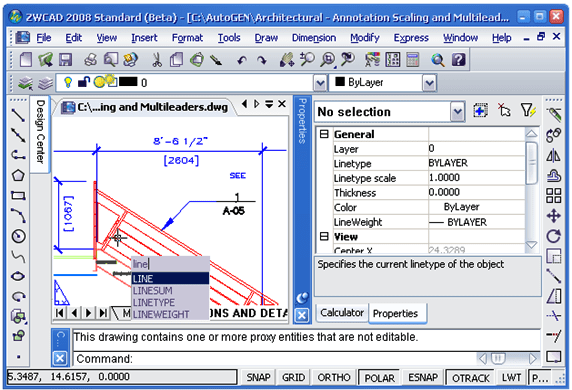Viewport: 572px width, 390px height.
Task: Open the Dimension menu
Action: pyautogui.click(x=314, y=38)
